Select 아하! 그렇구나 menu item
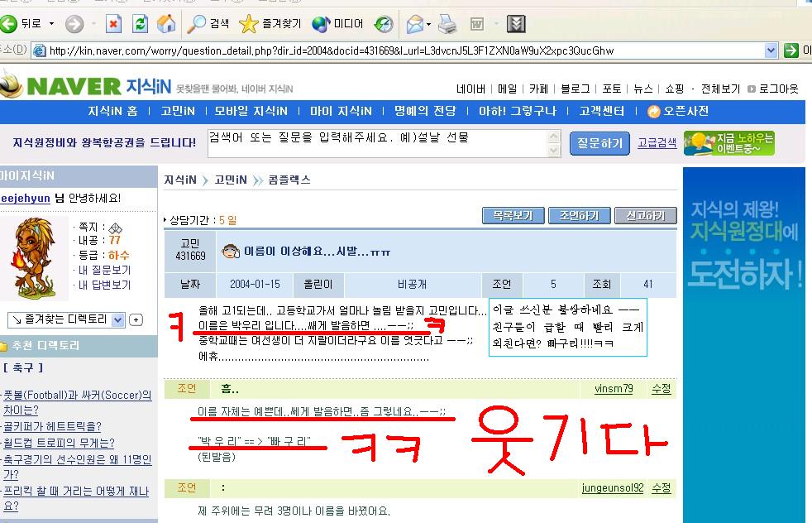The image size is (812, 523). tap(518, 111)
